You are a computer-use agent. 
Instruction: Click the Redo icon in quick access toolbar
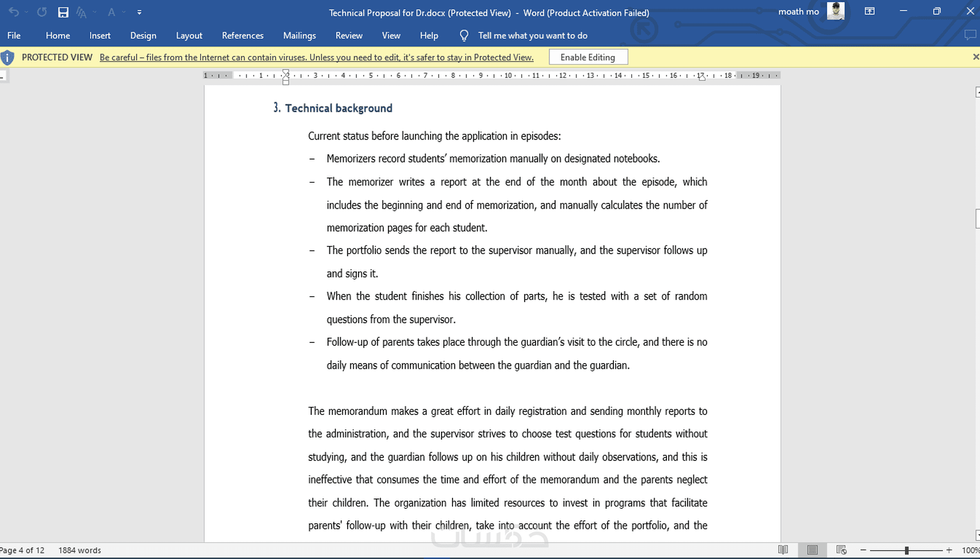coord(42,12)
